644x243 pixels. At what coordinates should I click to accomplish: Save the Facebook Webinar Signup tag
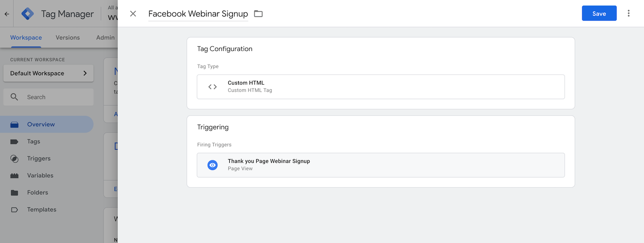click(x=599, y=13)
